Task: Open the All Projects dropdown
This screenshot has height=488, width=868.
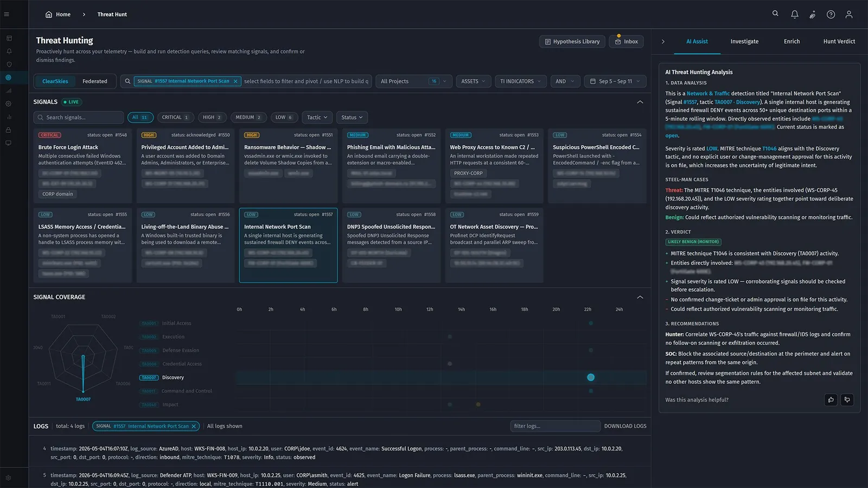Action: pyautogui.click(x=413, y=81)
